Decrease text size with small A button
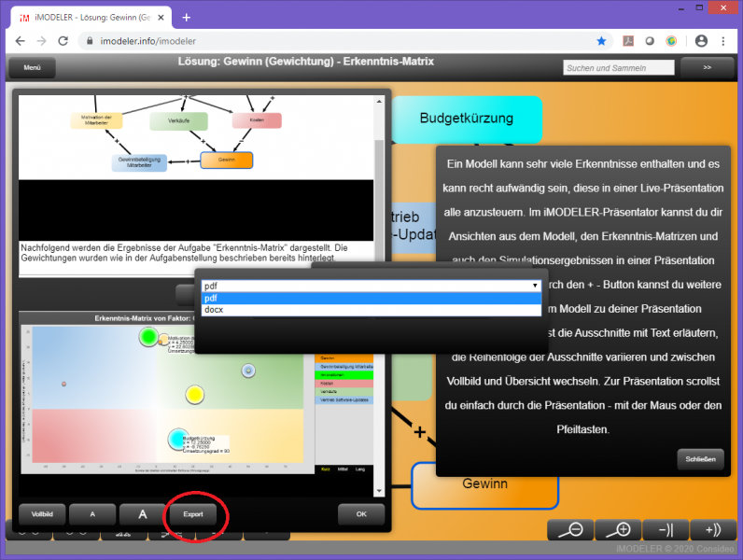This screenshot has width=743, height=560. [x=92, y=514]
